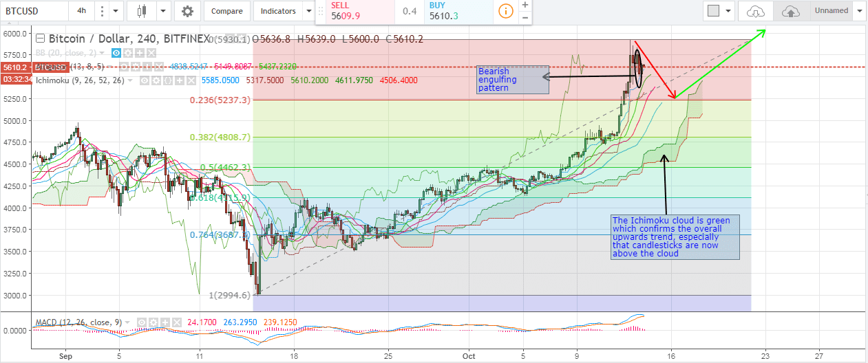Click the 1(2994.6) Fibonacci label
Viewport: 868px width, 363px height.
(231, 295)
